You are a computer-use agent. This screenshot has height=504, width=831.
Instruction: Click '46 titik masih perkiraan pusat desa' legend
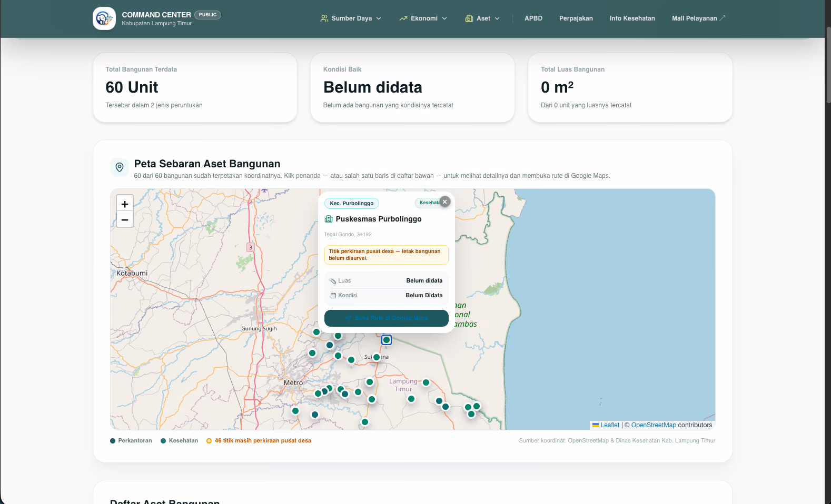click(x=263, y=441)
